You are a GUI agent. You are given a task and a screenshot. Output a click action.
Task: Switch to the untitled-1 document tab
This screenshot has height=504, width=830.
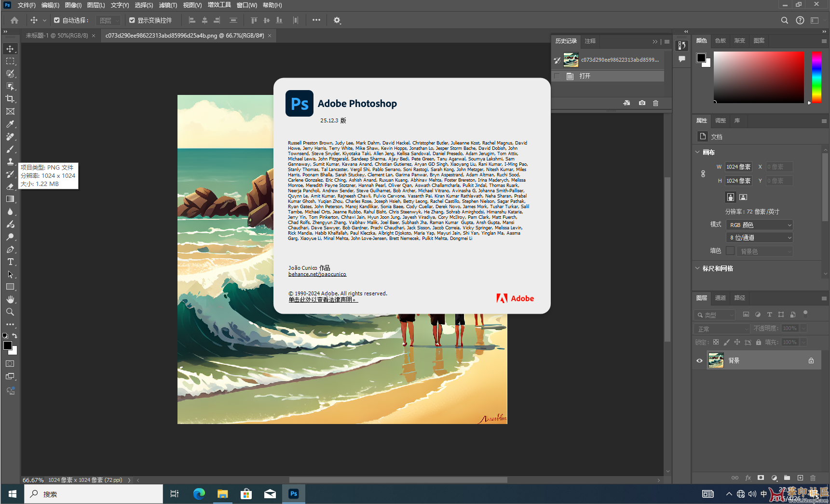pyautogui.click(x=57, y=36)
